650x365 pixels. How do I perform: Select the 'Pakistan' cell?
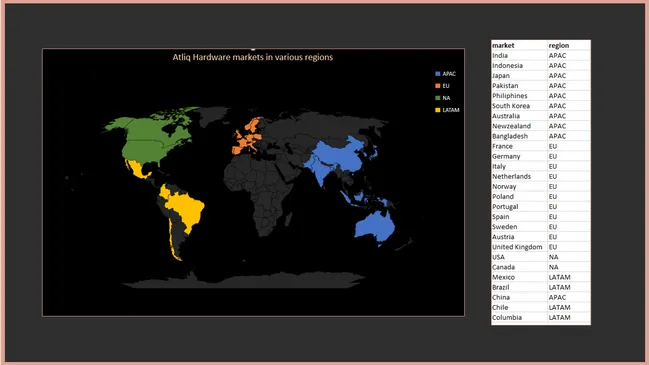(519, 85)
